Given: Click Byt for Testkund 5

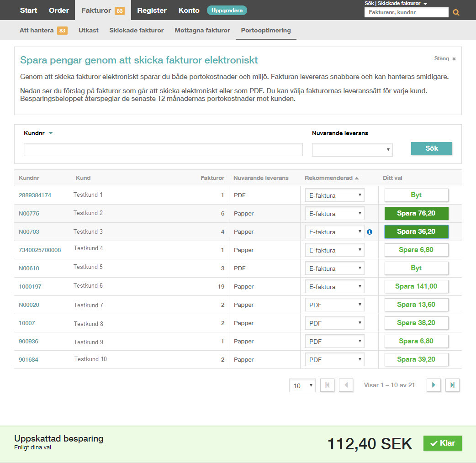Looking at the screenshot, I should [416, 268].
